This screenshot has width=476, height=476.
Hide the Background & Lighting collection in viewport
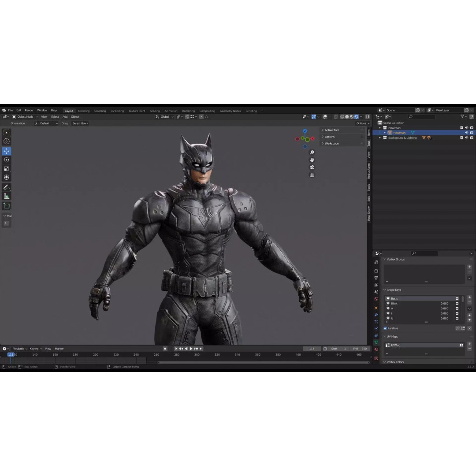pyautogui.click(x=467, y=138)
